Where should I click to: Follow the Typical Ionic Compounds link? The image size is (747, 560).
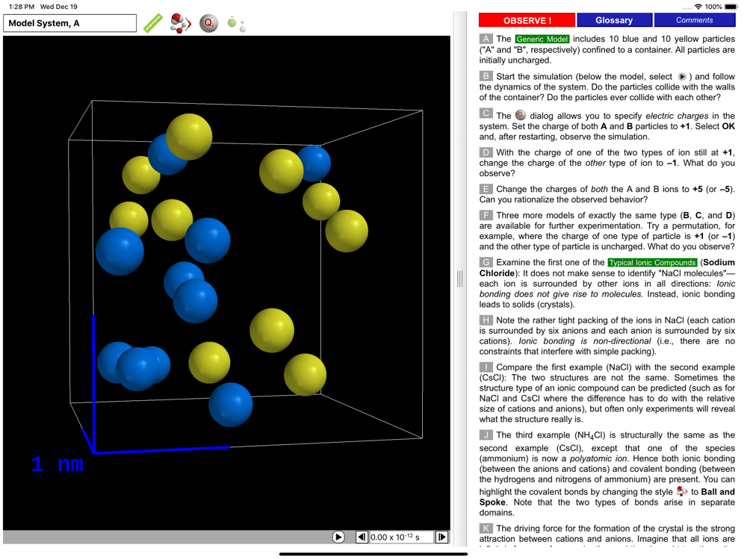(652, 262)
